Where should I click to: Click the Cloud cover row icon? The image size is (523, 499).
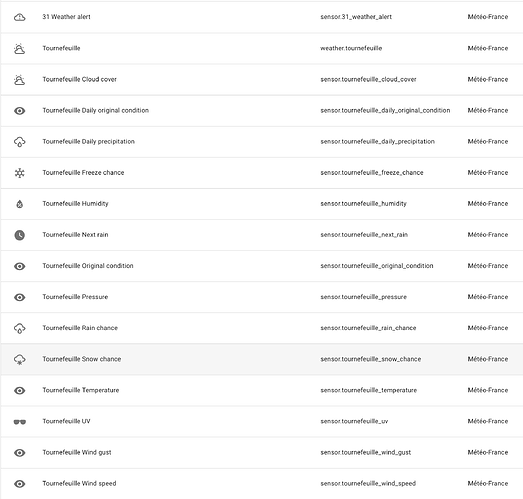click(20, 79)
